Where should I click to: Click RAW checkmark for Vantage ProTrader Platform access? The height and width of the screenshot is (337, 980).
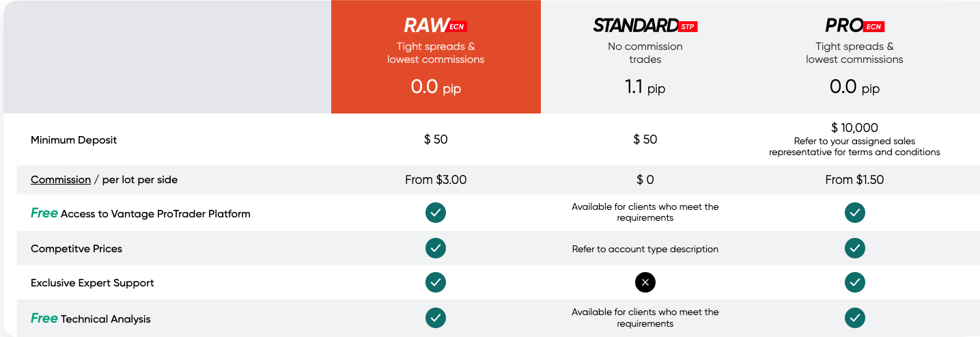click(x=436, y=213)
